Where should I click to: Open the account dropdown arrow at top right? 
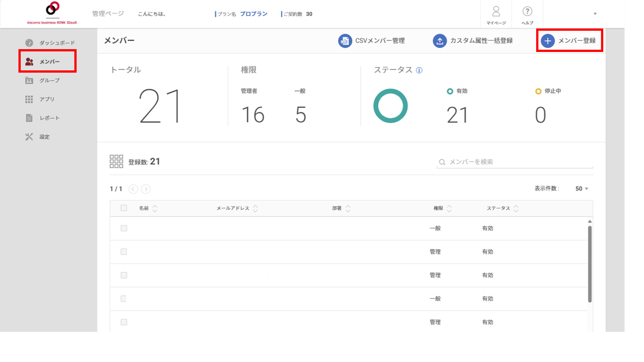pyautogui.click(x=595, y=14)
